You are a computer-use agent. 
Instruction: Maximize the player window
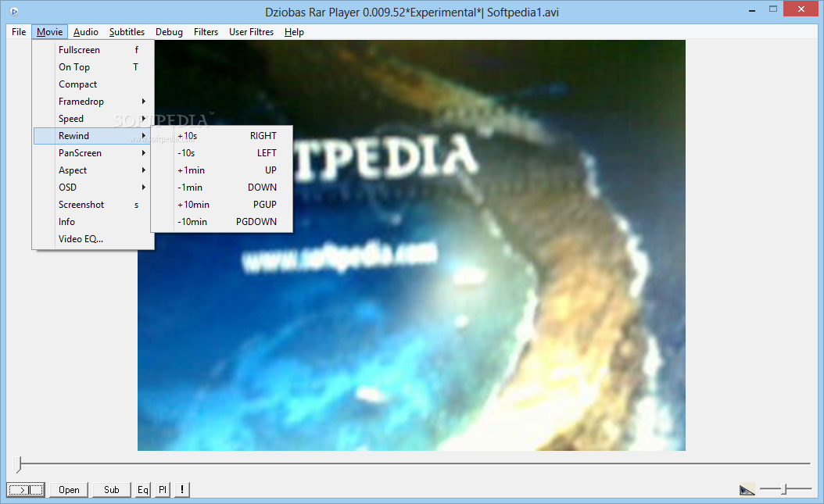click(773, 9)
